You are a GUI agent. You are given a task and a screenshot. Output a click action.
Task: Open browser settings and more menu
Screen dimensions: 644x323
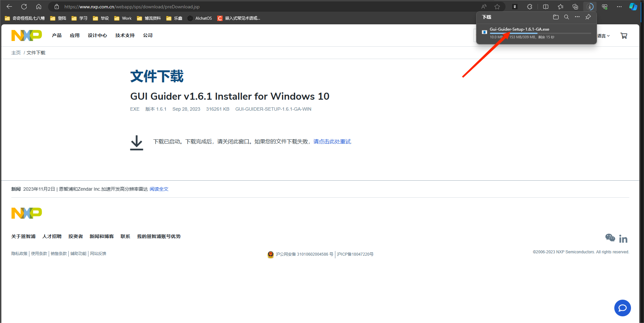pyautogui.click(x=619, y=7)
